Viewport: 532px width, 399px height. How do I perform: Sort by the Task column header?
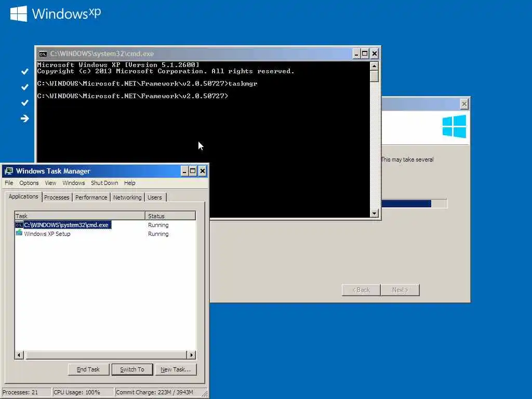79,216
